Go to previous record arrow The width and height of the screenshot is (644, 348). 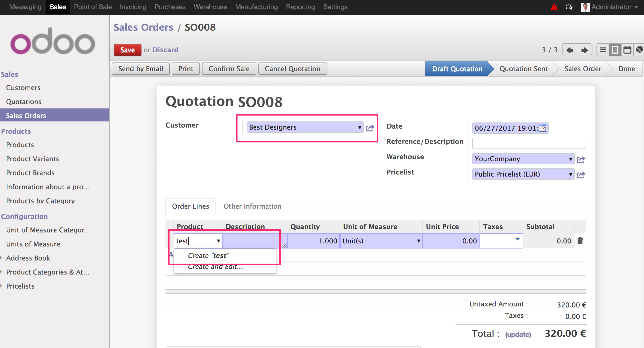[x=570, y=50]
